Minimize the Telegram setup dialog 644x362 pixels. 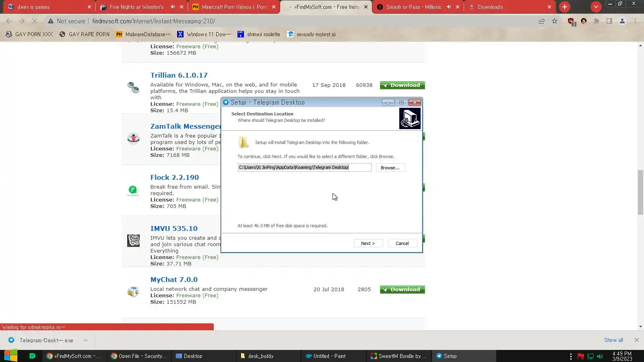click(388, 103)
